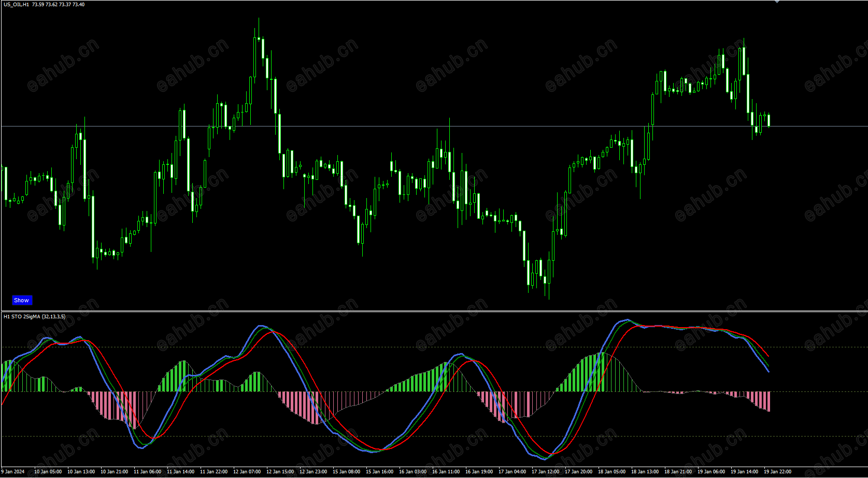Click the blue Show button

coord(22,300)
